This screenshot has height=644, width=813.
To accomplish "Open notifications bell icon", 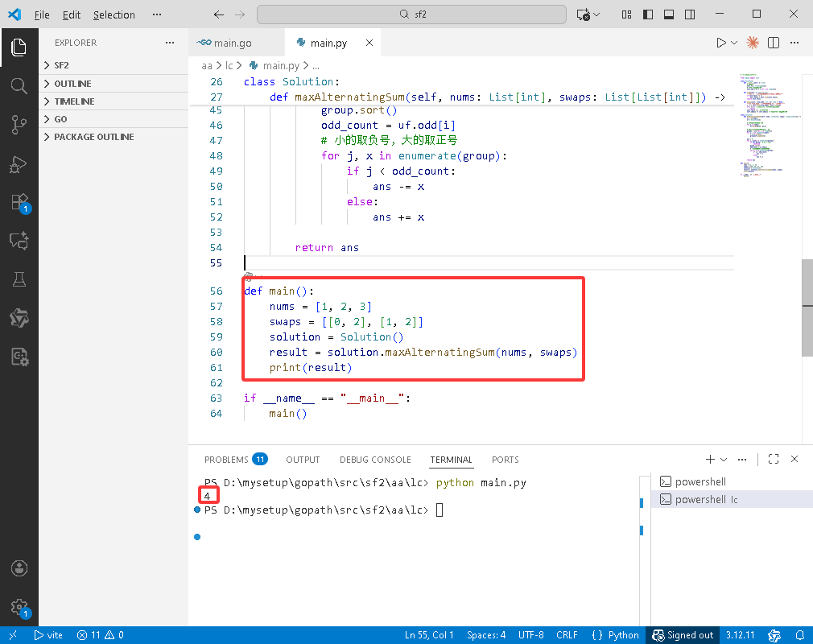I will click(800, 635).
